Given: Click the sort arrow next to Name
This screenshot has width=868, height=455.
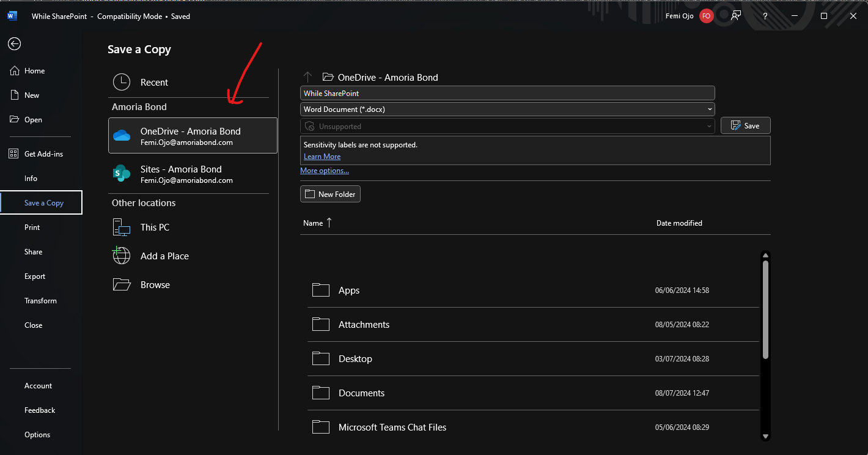Looking at the screenshot, I should pyautogui.click(x=329, y=223).
